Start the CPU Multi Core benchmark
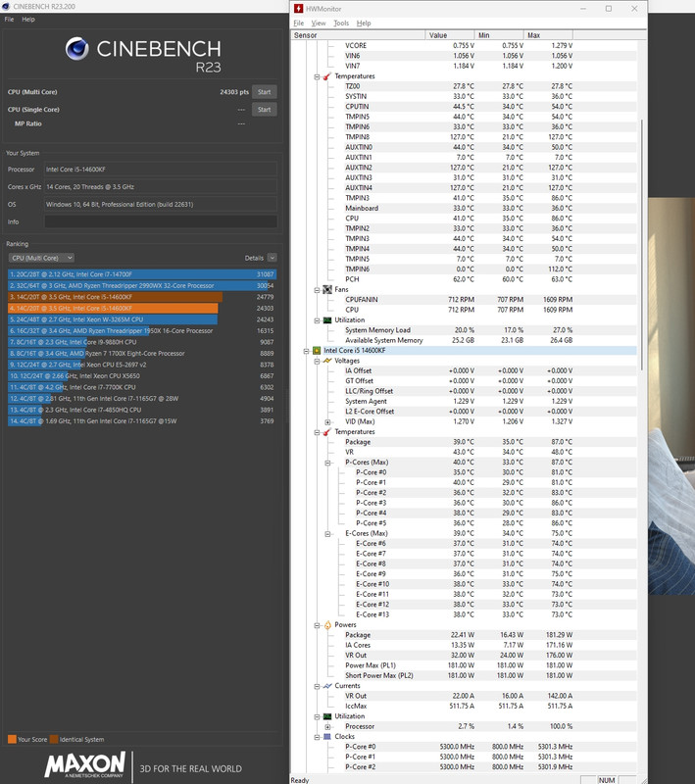This screenshot has width=695, height=784. pyautogui.click(x=264, y=92)
